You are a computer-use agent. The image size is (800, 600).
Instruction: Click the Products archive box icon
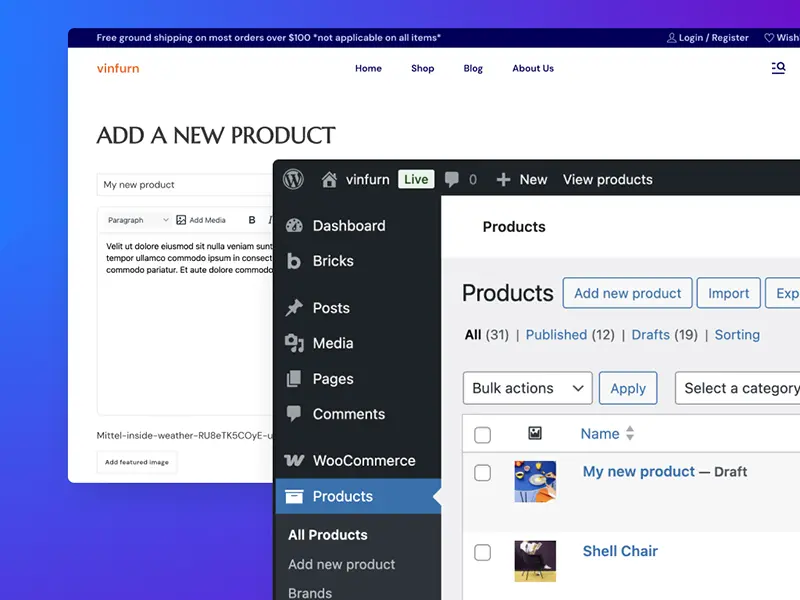[294, 496]
